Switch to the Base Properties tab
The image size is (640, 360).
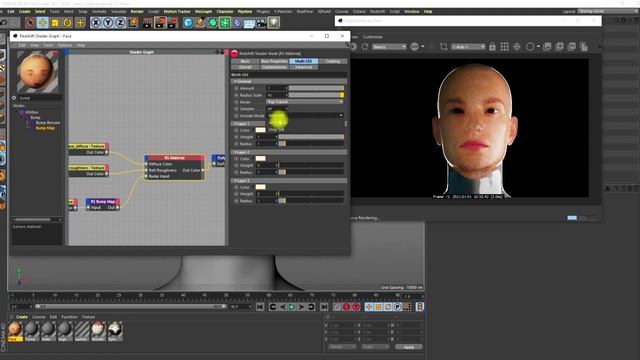(274, 61)
